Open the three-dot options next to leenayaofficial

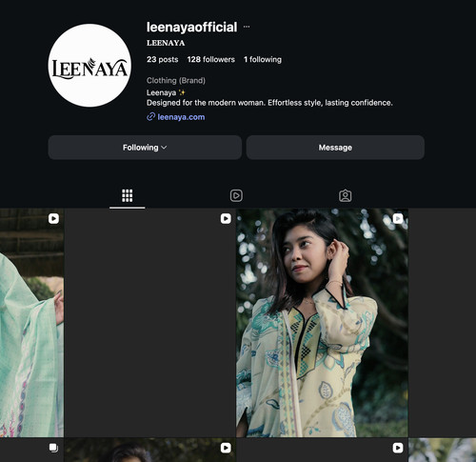(x=247, y=27)
